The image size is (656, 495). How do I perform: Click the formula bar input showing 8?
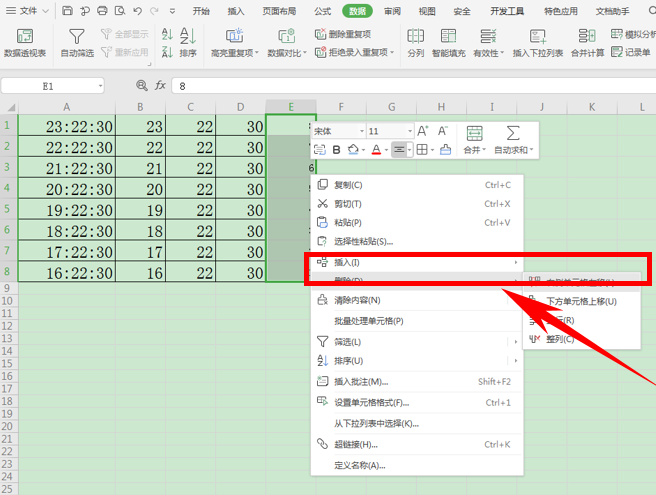[x=400, y=87]
